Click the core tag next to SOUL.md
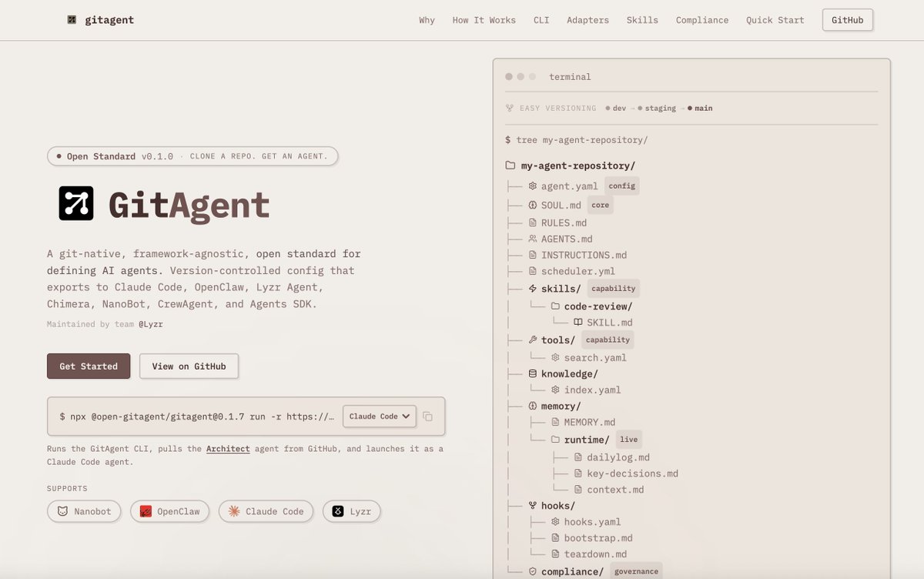Viewport: 924px width, 579px height. tap(601, 206)
